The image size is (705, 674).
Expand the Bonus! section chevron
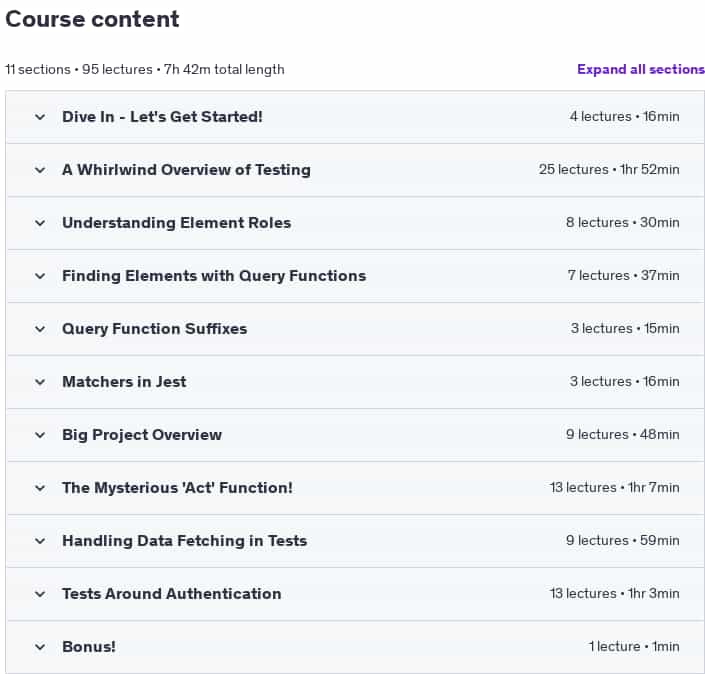[40, 647]
